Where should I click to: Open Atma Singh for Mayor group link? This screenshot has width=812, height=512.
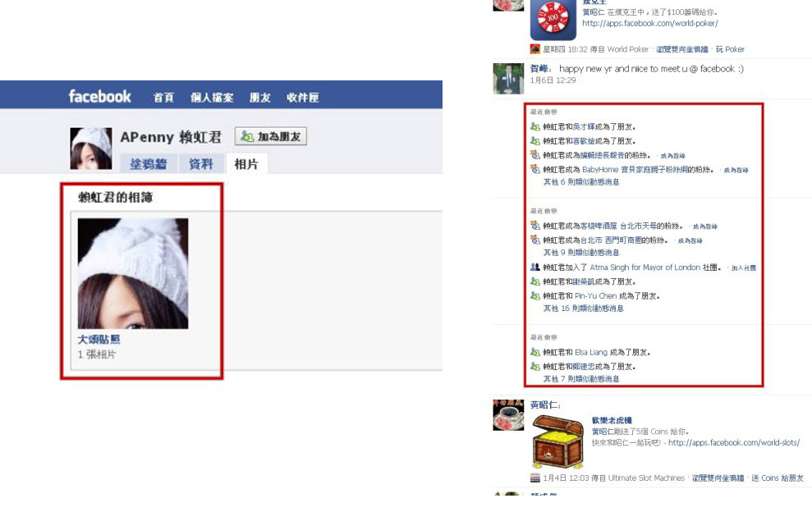click(645, 267)
